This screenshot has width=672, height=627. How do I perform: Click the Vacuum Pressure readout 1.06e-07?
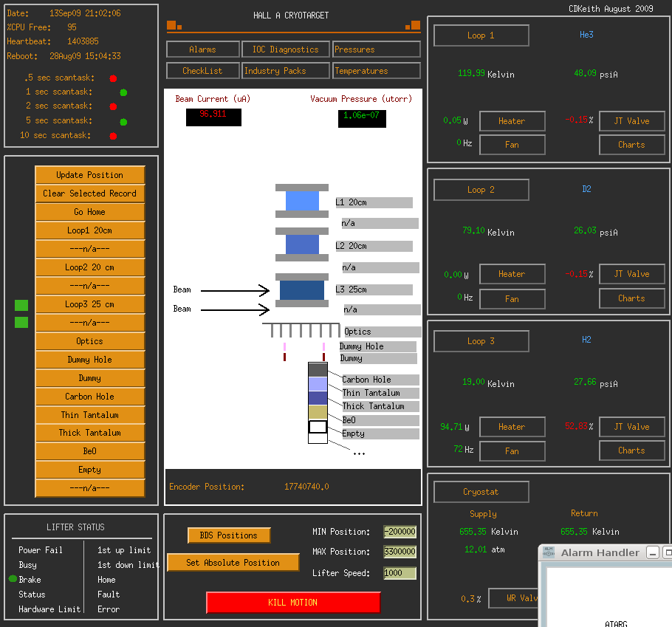(362, 118)
